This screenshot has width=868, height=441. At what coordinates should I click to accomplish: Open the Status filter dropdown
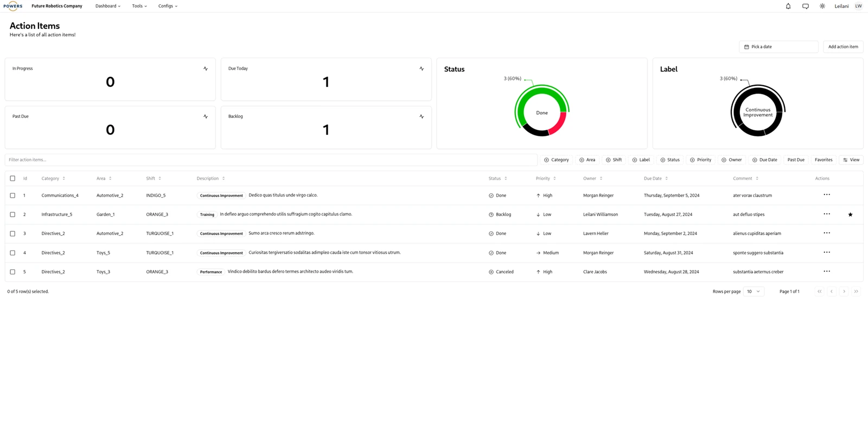coord(670,160)
